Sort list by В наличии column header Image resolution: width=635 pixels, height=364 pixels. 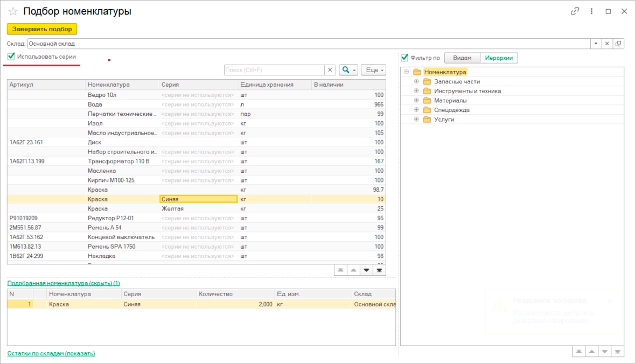[348, 85]
